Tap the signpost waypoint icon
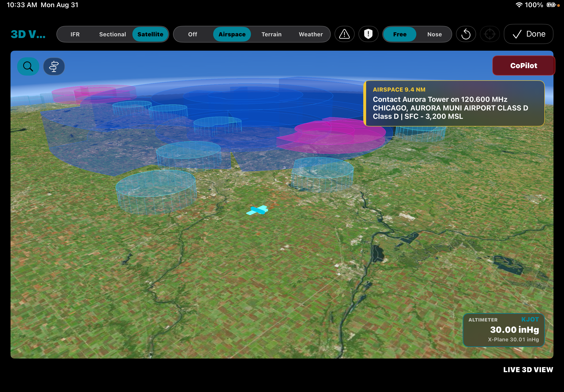 pyautogui.click(x=54, y=66)
